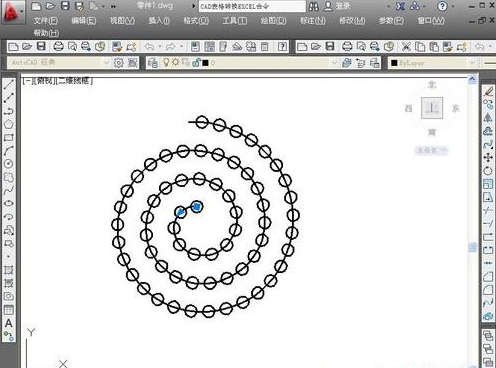The height and width of the screenshot is (368, 496).
Task: Select the Line tool in Draw toolbar
Action: pos(9,85)
